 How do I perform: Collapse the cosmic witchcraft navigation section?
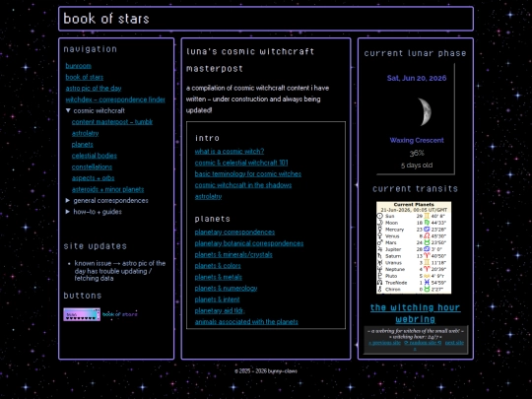point(96,111)
